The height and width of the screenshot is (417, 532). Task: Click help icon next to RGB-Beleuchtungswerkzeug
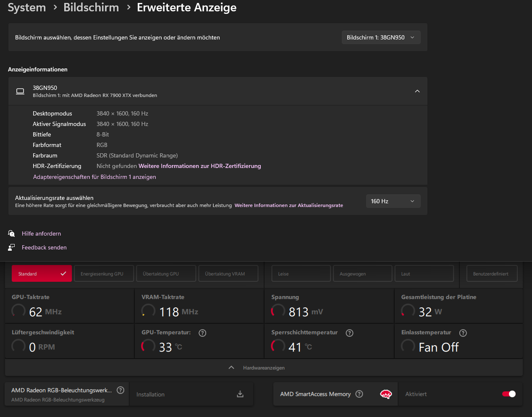121,390
